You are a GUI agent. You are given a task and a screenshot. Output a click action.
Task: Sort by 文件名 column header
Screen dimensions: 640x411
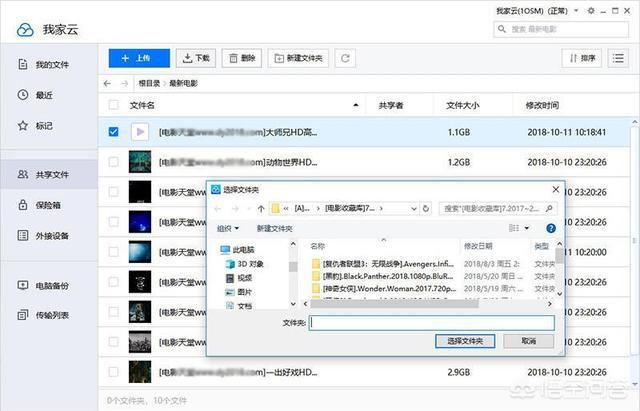pos(142,105)
